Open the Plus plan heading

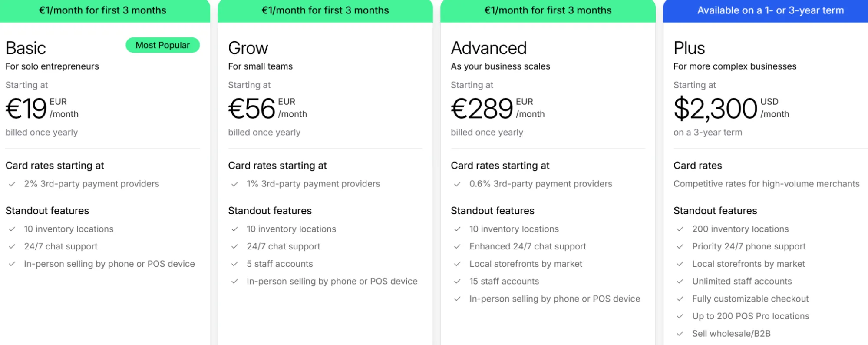pos(689,48)
